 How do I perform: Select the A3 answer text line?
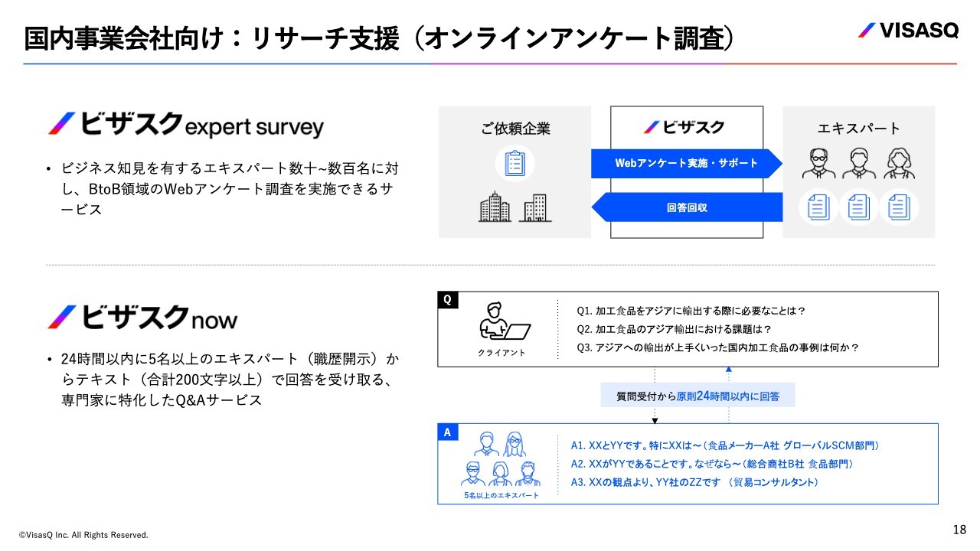694,482
